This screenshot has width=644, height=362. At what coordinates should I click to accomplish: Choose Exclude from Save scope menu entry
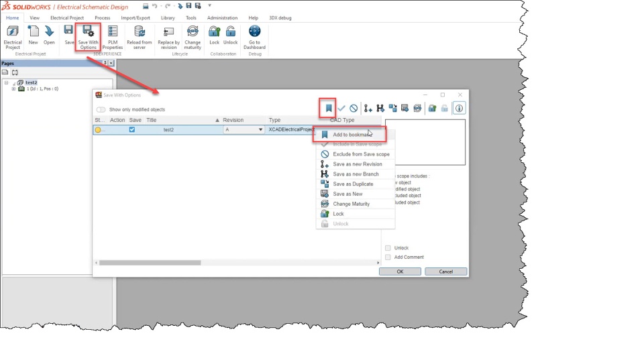coord(356,154)
